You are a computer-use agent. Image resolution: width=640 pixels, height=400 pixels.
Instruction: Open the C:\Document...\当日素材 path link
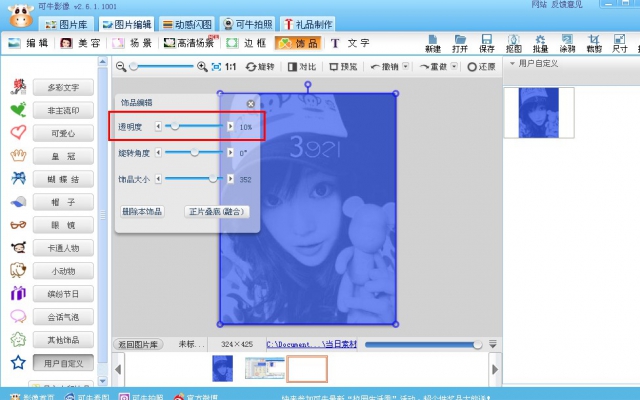click(x=311, y=344)
